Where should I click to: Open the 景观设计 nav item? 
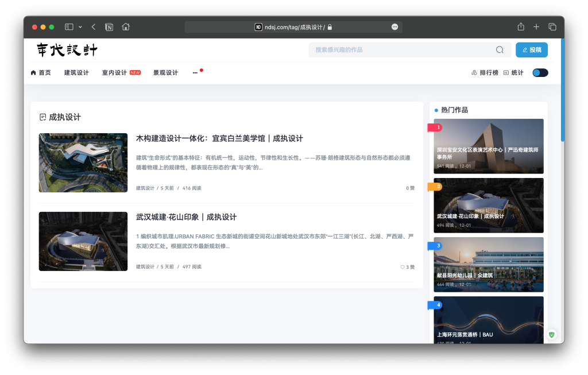click(166, 73)
